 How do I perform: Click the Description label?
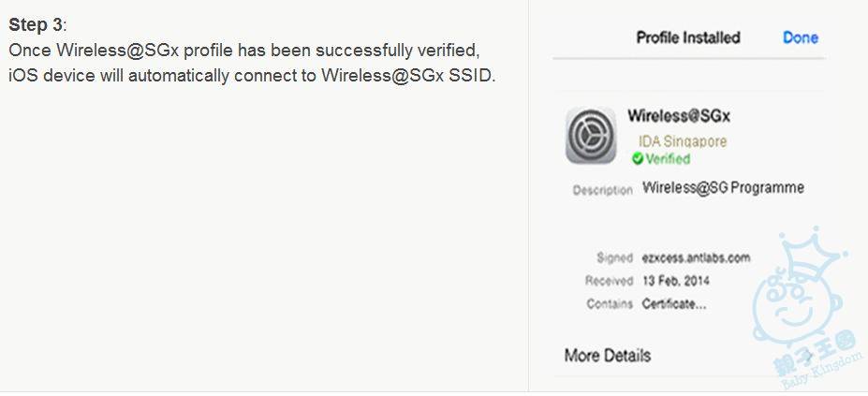(602, 190)
